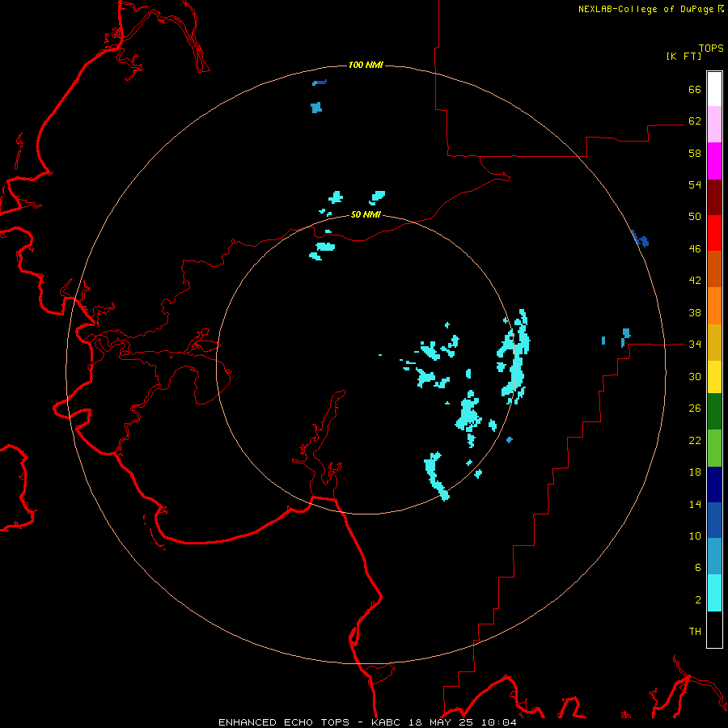Click the 34 legend label

click(695, 345)
